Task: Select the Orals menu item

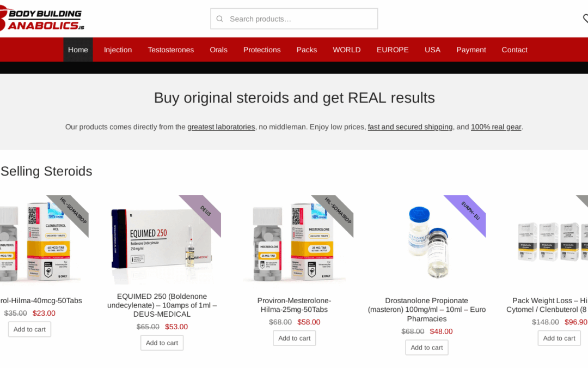Action: click(x=219, y=50)
